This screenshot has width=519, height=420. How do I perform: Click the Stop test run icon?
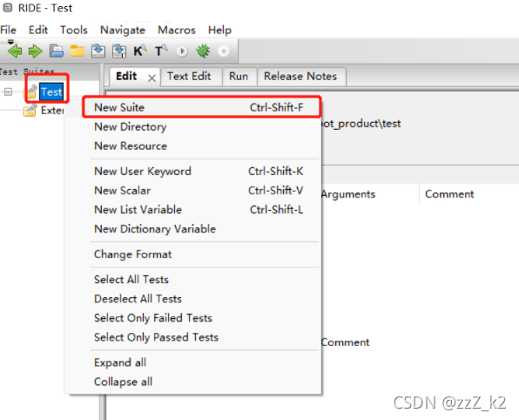click(224, 51)
